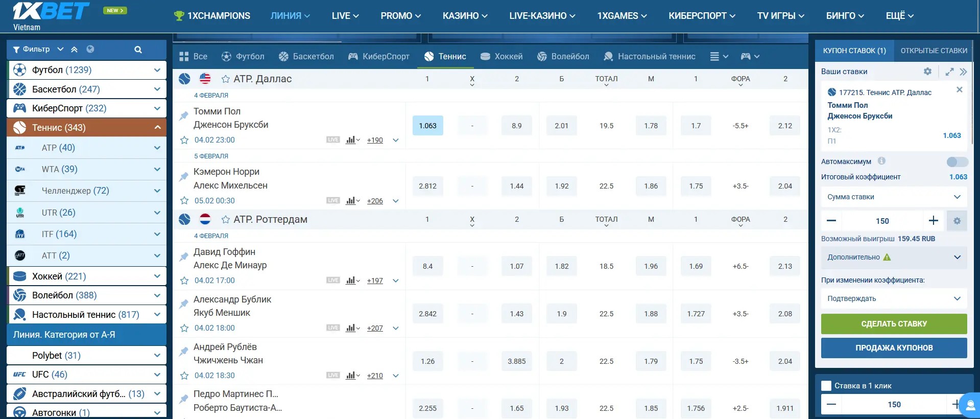
Task: Expand the WTA (39) subcategory
Action: click(157, 169)
